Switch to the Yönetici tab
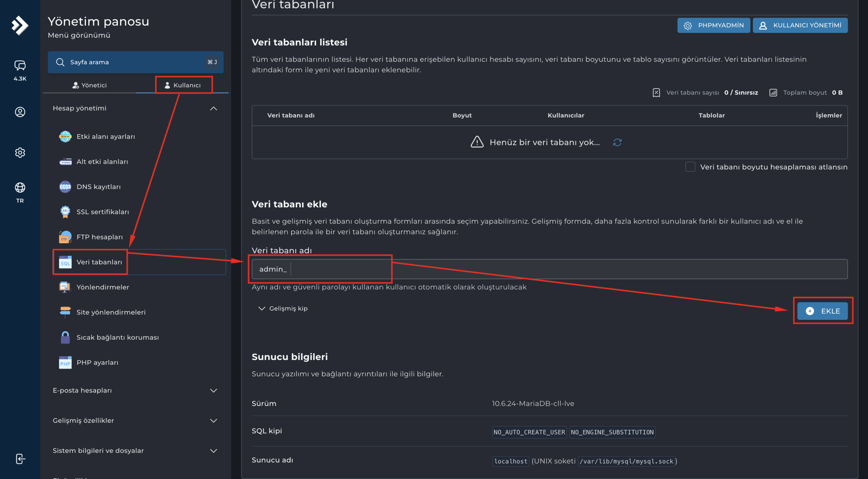Screen dimensions: 868x479 coord(90,85)
